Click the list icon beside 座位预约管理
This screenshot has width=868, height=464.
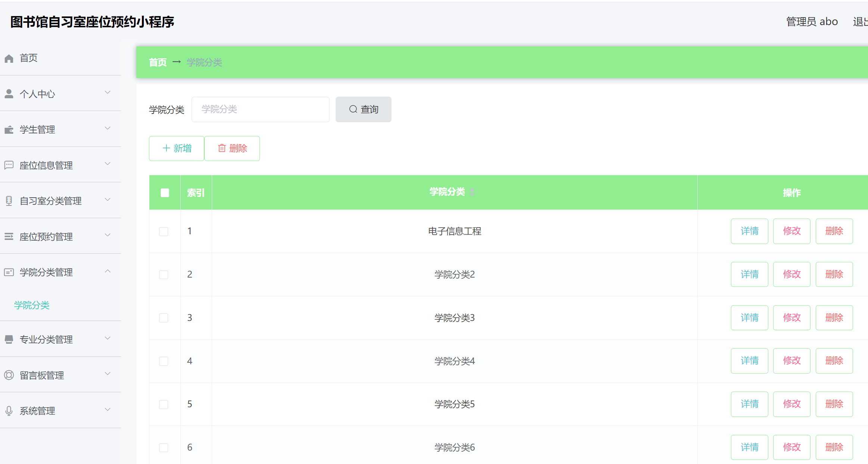[x=9, y=236]
